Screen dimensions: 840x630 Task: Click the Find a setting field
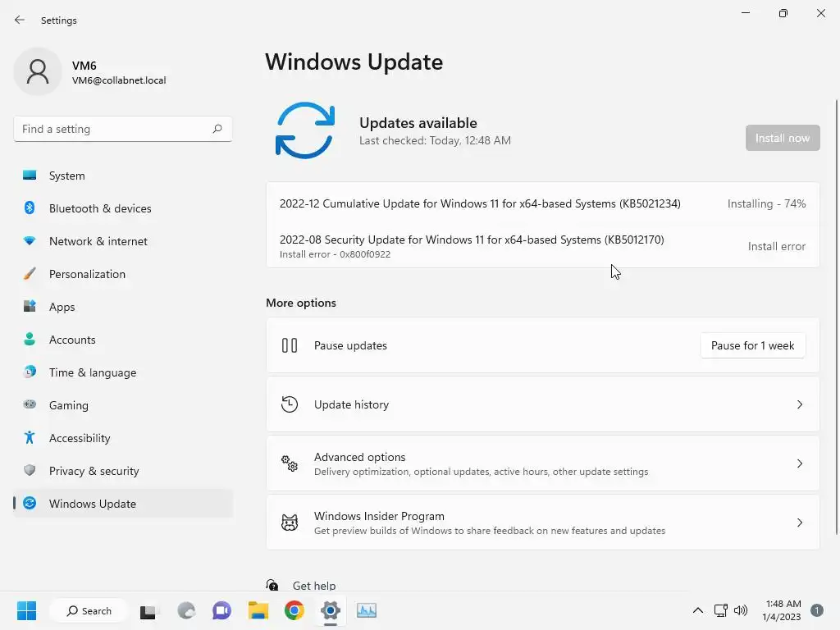click(123, 129)
